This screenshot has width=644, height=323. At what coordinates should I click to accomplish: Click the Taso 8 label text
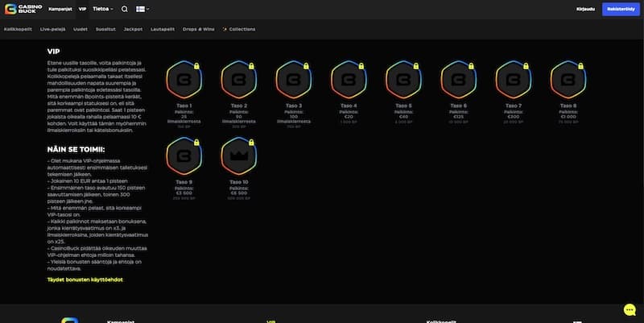(568, 106)
